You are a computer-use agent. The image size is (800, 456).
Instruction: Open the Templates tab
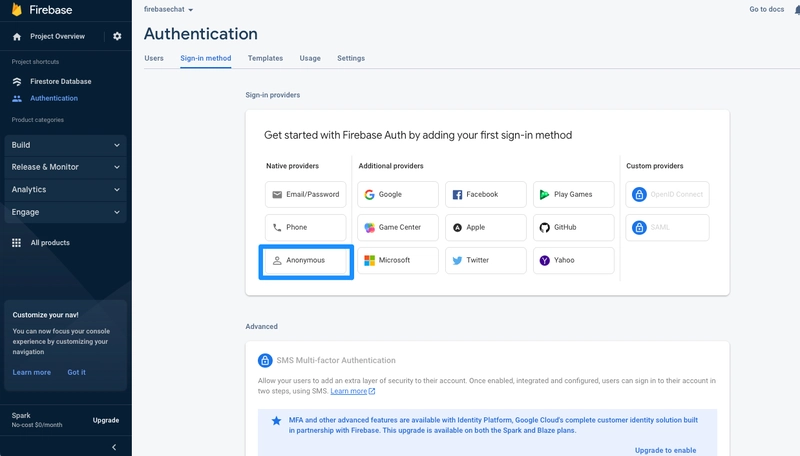pyautogui.click(x=265, y=58)
